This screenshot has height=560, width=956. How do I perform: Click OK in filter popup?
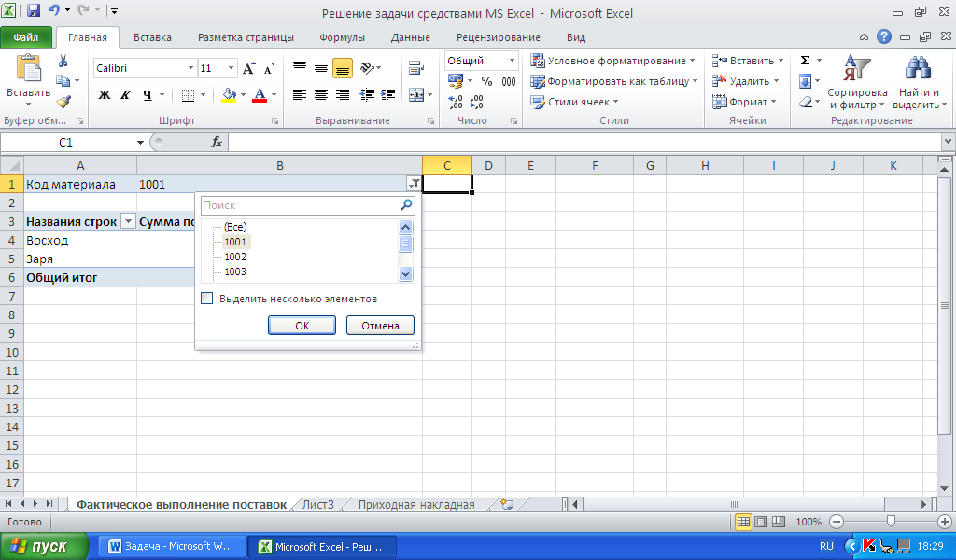(x=302, y=326)
